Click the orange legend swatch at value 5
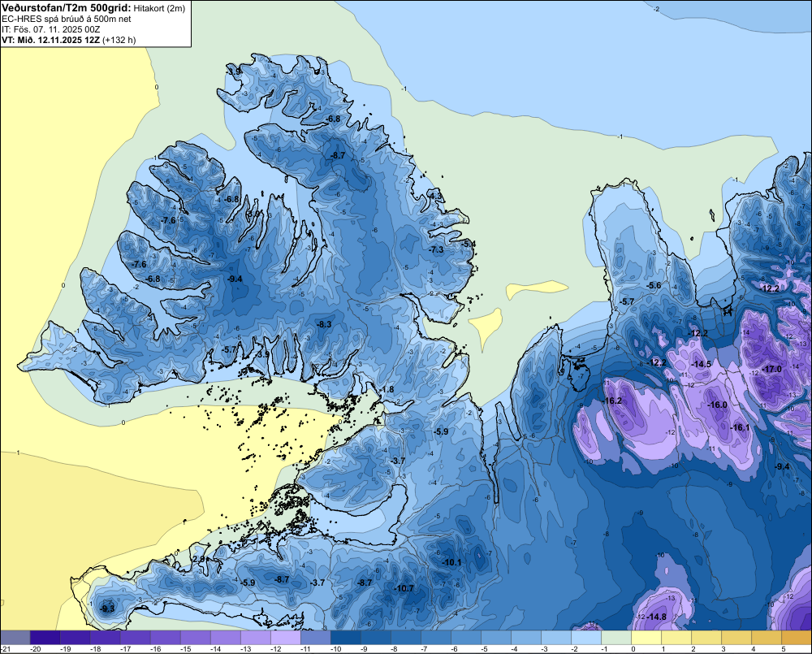This screenshot has width=812, height=654. (797, 638)
